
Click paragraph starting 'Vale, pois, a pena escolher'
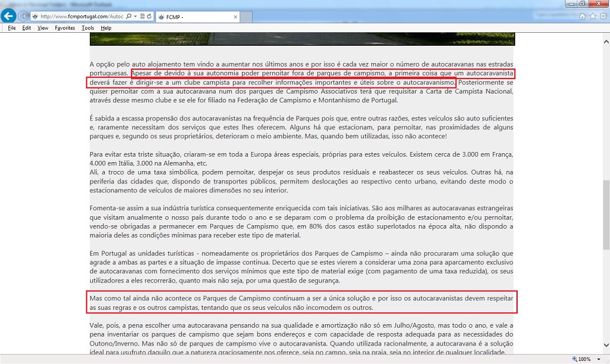click(301, 339)
